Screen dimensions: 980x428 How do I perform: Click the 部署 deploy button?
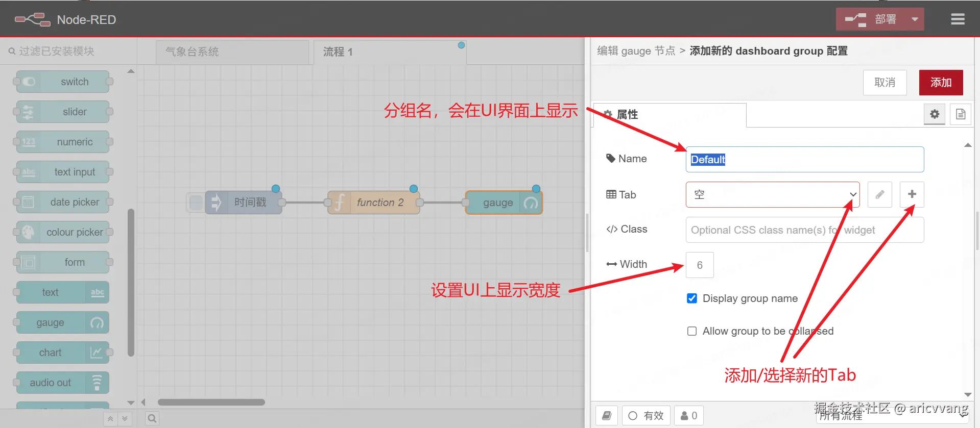pos(871,19)
